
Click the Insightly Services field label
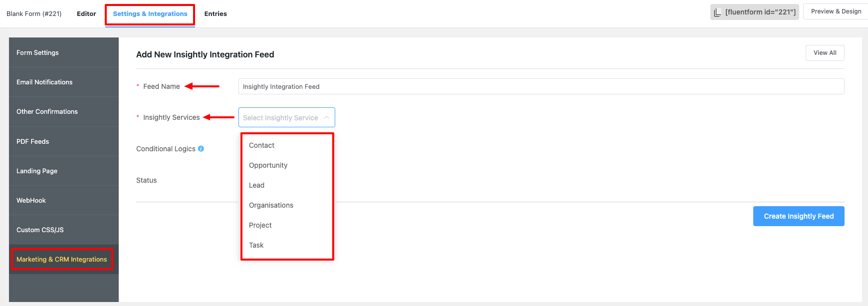pyautogui.click(x=172, y=117)
